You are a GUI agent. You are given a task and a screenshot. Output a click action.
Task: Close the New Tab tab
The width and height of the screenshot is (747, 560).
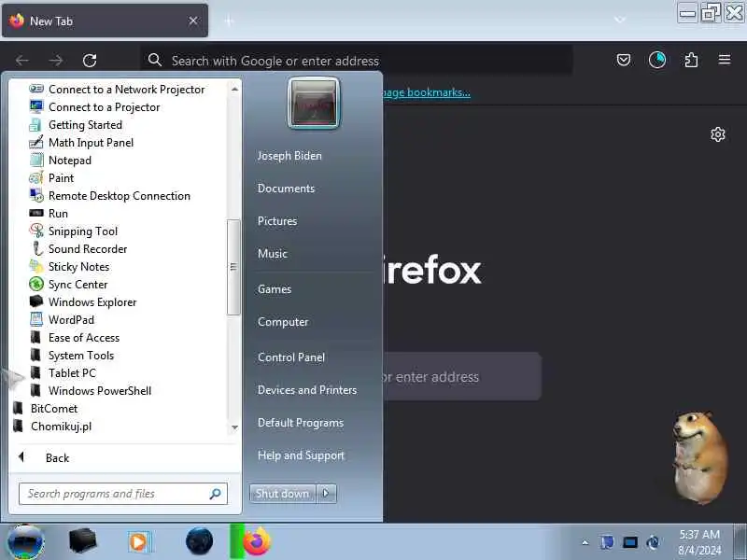click(x=193, y=21)
